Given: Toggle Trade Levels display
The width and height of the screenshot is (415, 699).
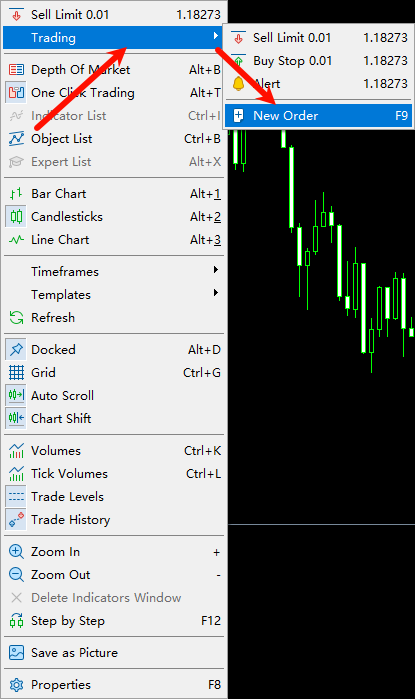Looking at the screenshot, I should click(x=114, y=497).
